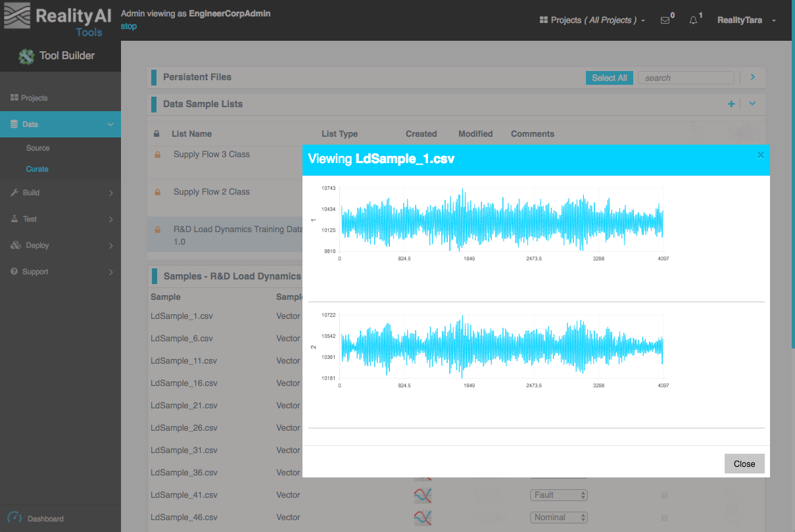Click lock icon beside Supply Flow 3 Class
Viewport: 795px width, 532px height.
(x=157, y=155)
